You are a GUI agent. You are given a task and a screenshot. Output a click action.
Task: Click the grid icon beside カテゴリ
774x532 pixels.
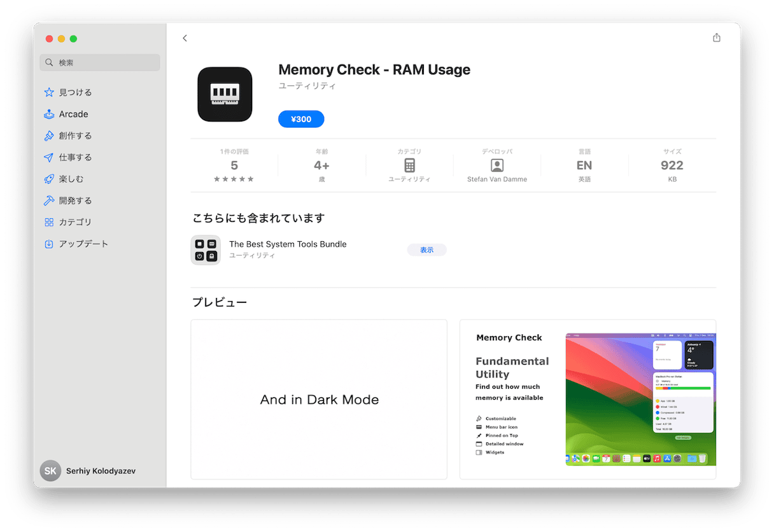point(49,222)
